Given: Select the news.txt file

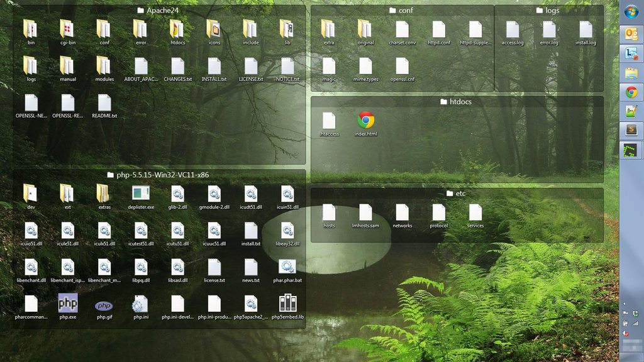Looking at the screenshot, I should click(x=250, y=270).
